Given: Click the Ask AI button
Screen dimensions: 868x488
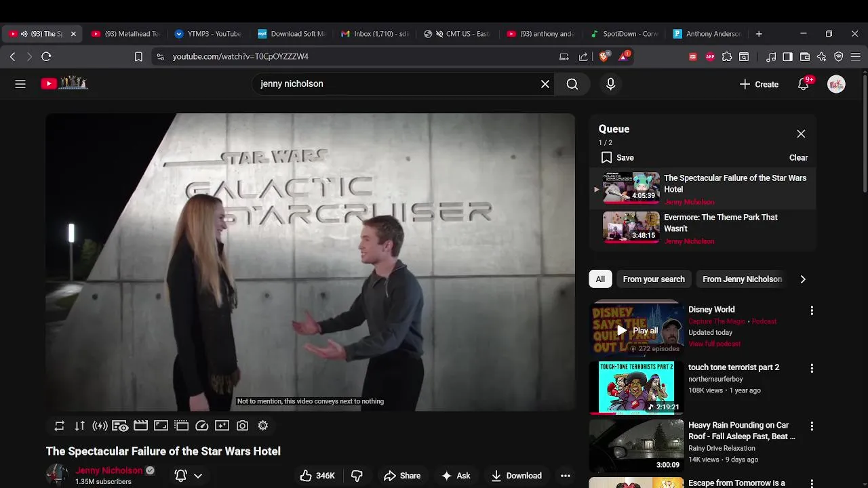Looking at the screenshot, I should (456, 476).
